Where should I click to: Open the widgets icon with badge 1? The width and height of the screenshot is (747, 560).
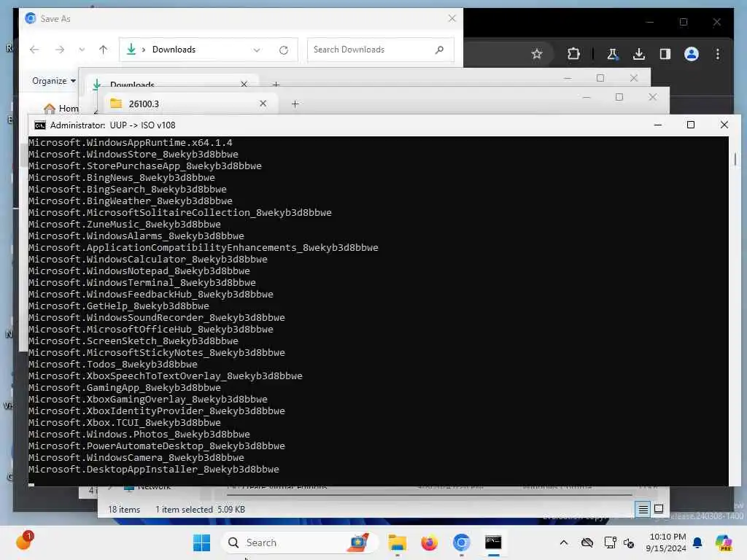tap(24, 541)
